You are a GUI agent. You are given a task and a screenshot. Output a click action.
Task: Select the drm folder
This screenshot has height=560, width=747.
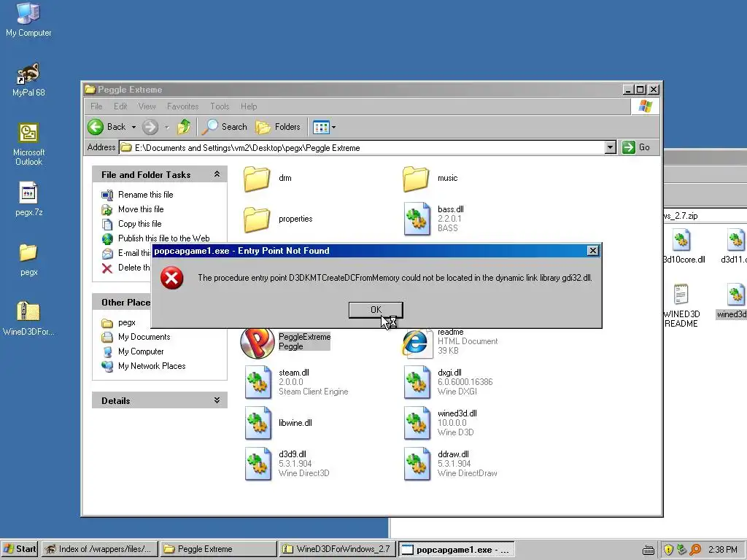pyautogui.click(x=258, y=178)
